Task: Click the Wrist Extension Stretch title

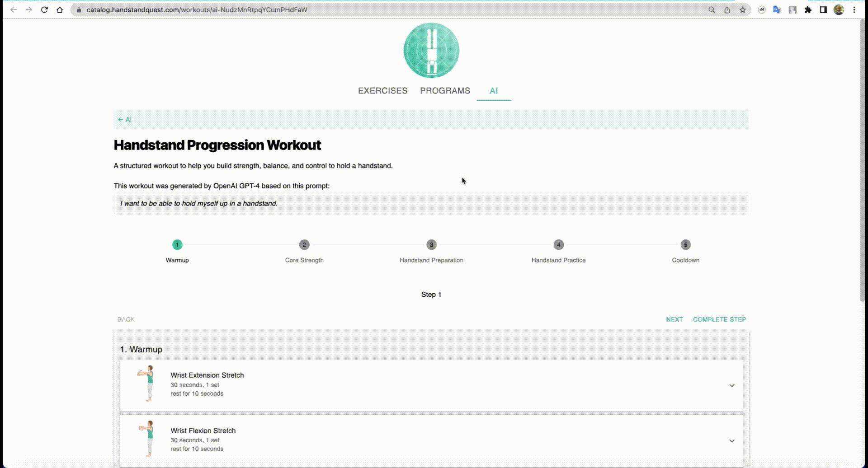Action: 207,375
